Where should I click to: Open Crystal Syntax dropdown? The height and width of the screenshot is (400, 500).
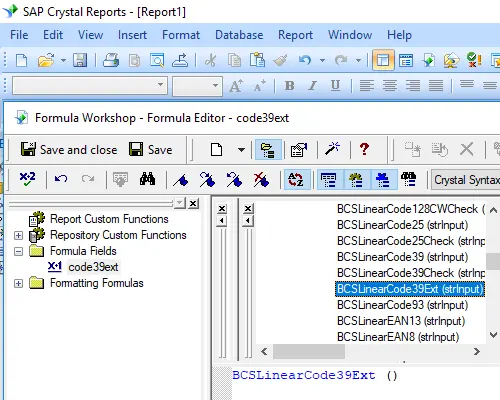pyautogui.click(x=465, y=180)
